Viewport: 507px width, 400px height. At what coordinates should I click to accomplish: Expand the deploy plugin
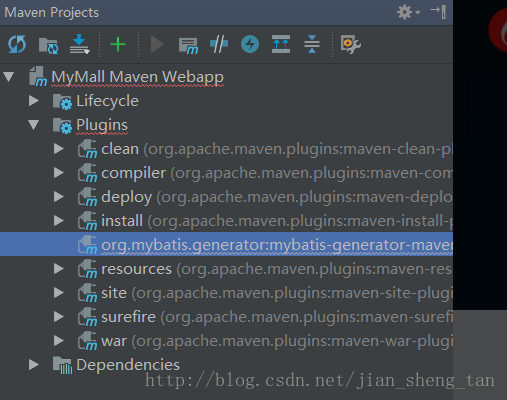click(x=59, y=197)
